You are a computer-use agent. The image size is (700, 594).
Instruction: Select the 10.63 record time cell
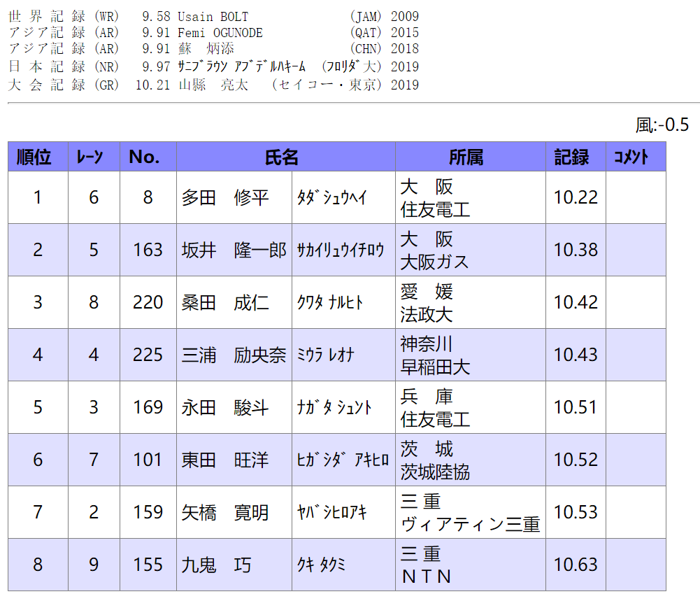coord(576,565)
